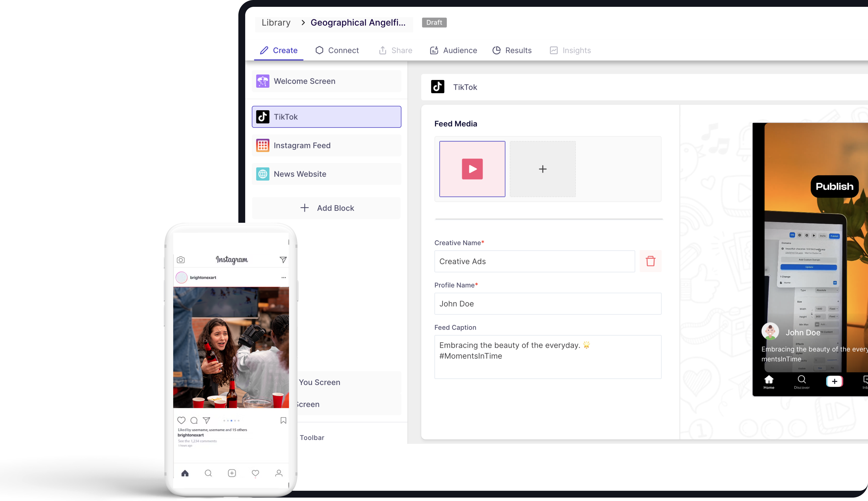Screen dimensions: 868x501
Task: Click the Feed Media heading
Action: [x=456, y=124]
